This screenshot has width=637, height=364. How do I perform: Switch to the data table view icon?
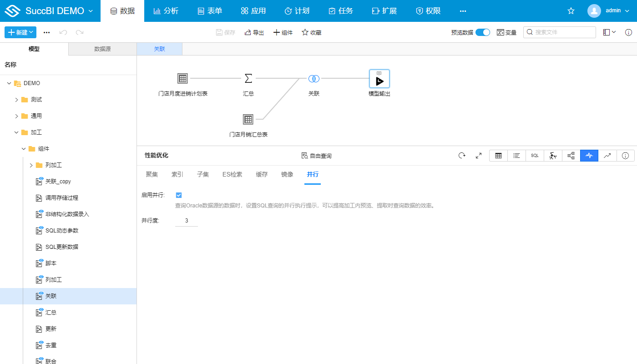(x=498, y=156)
